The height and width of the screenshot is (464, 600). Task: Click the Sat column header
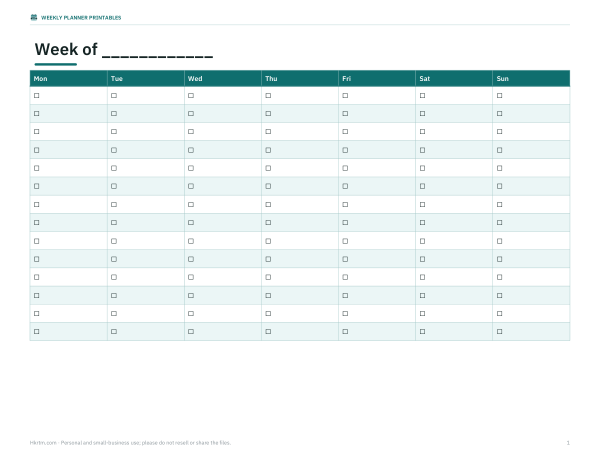pyautogui.click(x=454, y=78)
